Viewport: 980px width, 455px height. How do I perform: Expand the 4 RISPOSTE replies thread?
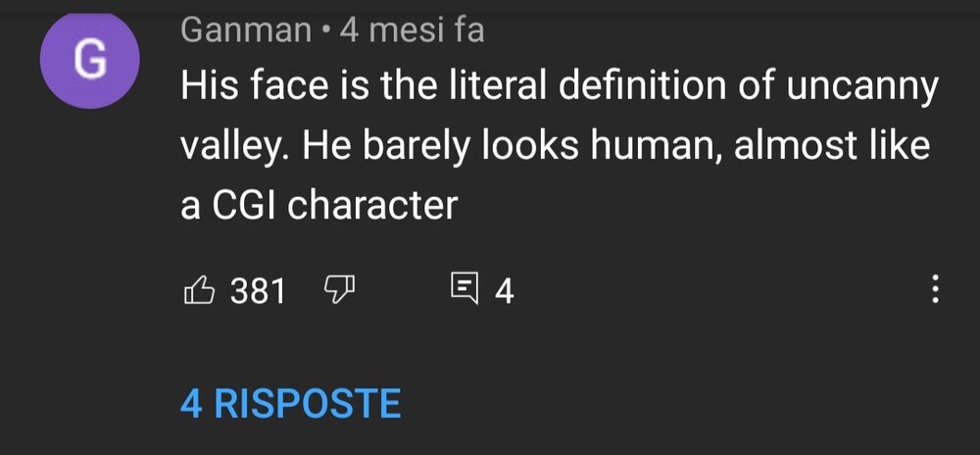pyautogui.click(x=291, y=403)
